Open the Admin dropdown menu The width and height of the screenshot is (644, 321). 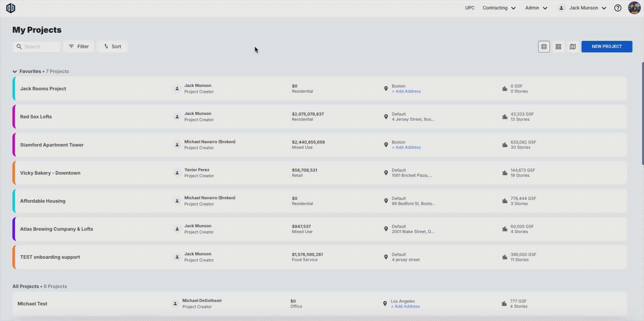coord(536,8)
